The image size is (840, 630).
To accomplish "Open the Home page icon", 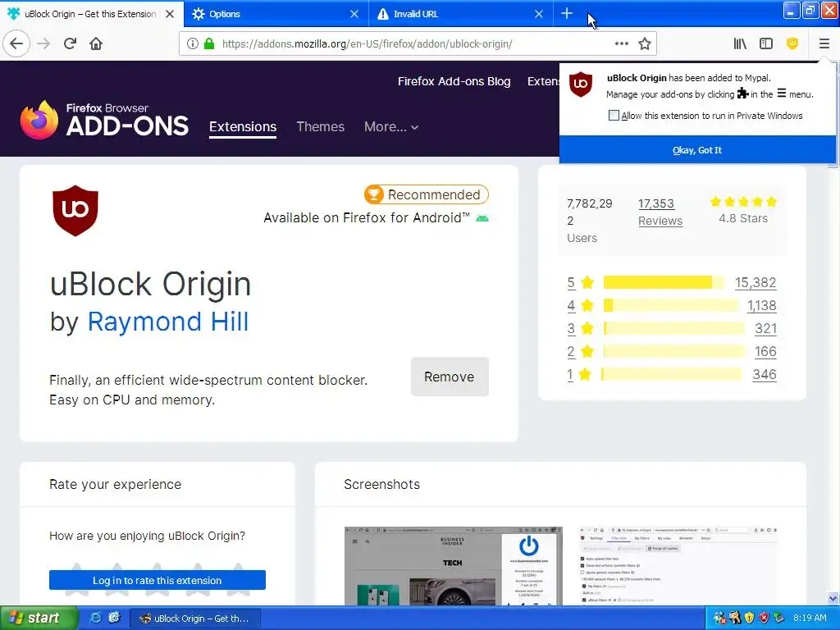I will (96, 43).
